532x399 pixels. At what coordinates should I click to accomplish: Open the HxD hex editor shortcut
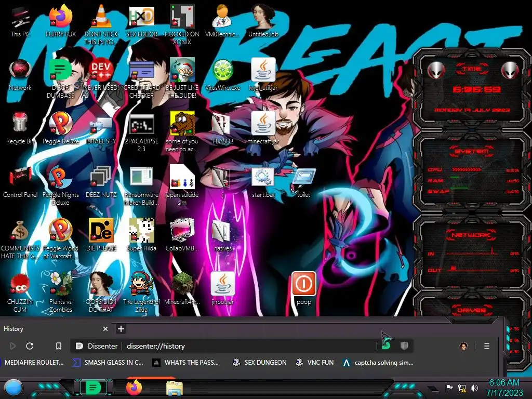coord(141,22)
